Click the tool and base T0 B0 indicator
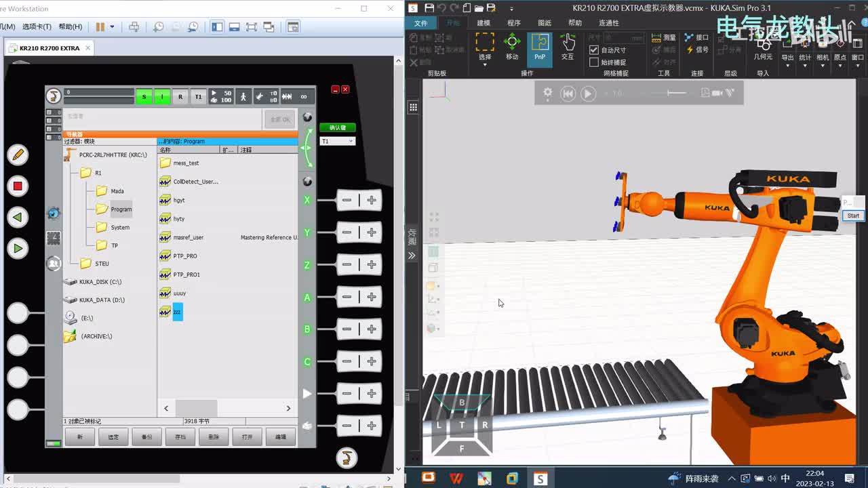Image resolution: width=868 pixels, height=488 pixels. pos(268,96)
